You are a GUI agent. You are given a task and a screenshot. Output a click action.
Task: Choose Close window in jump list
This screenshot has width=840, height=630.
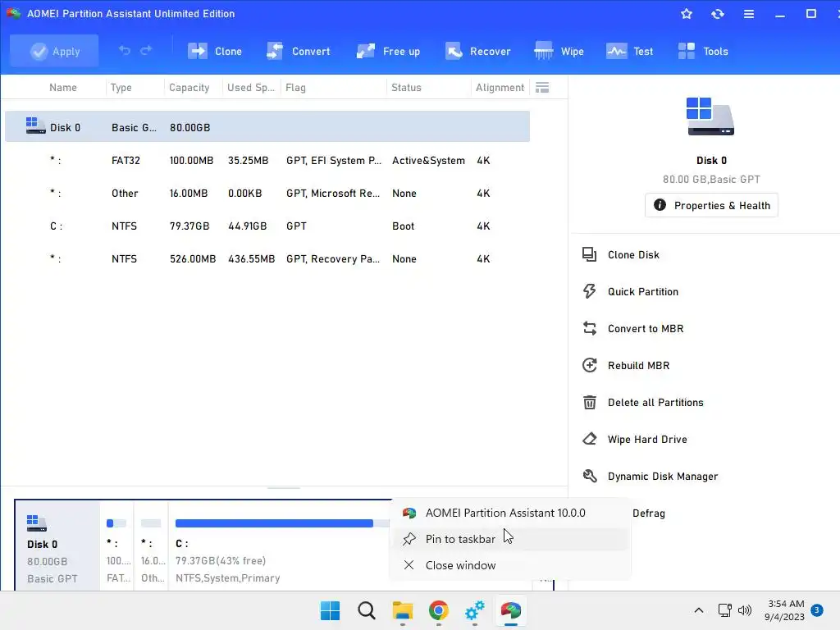point(510,565)
